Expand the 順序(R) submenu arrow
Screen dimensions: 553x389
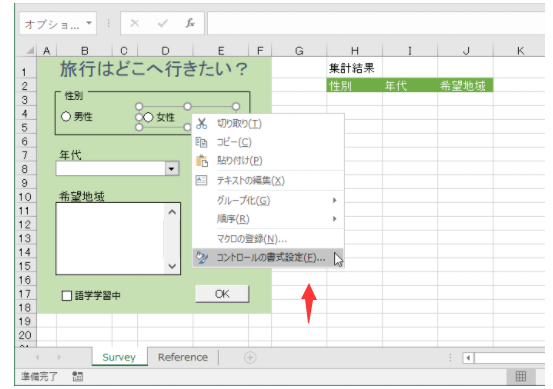coord(334,219)
